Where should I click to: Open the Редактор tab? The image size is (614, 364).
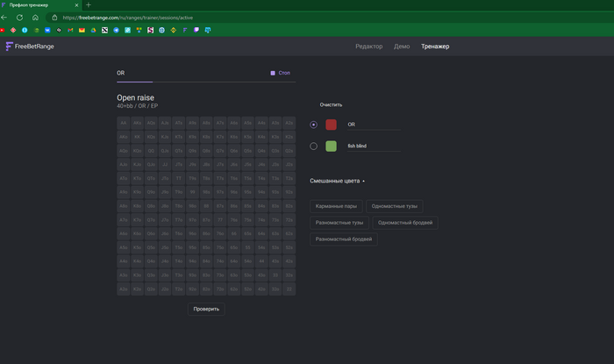coord(369,46)
